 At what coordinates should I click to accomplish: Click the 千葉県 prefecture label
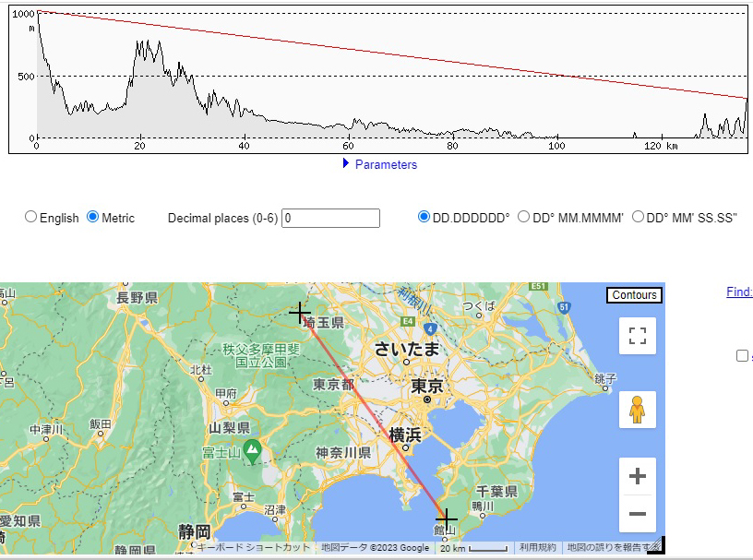pyautogui.click(x=496, y=492)
